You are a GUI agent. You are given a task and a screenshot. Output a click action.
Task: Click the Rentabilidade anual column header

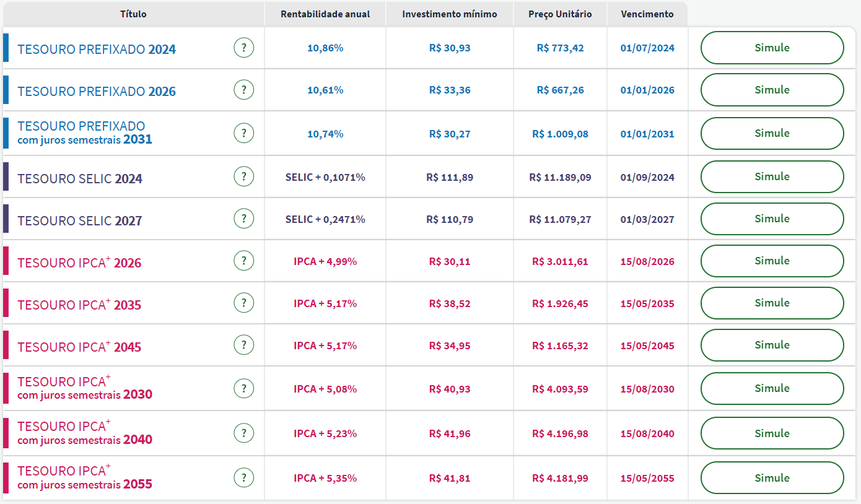coord(325,14)
